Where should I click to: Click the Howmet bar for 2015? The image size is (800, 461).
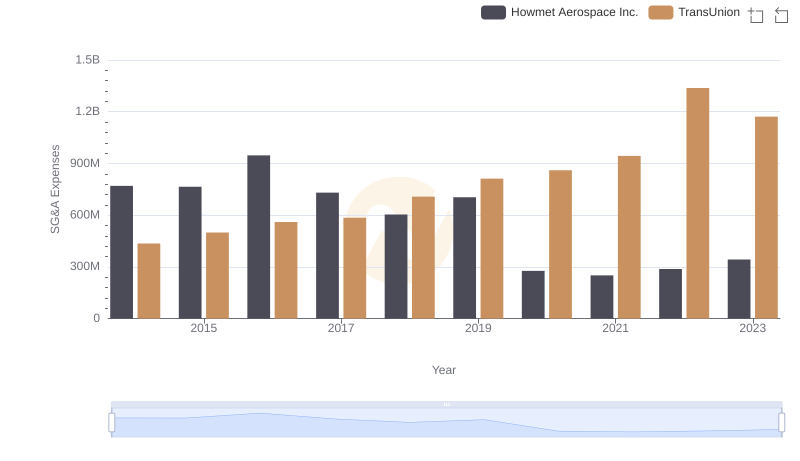click(x=190, y=253)
